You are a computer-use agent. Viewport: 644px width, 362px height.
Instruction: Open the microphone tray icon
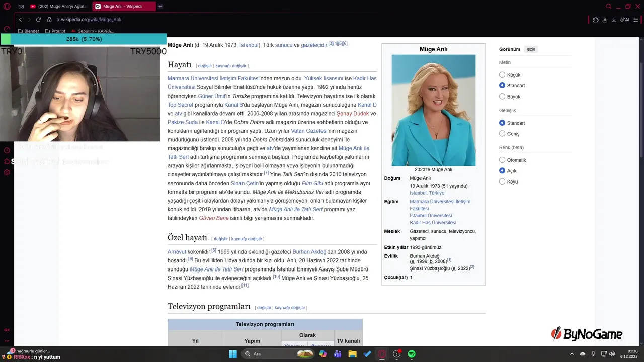pyautogui.click(x=594, y=354)
